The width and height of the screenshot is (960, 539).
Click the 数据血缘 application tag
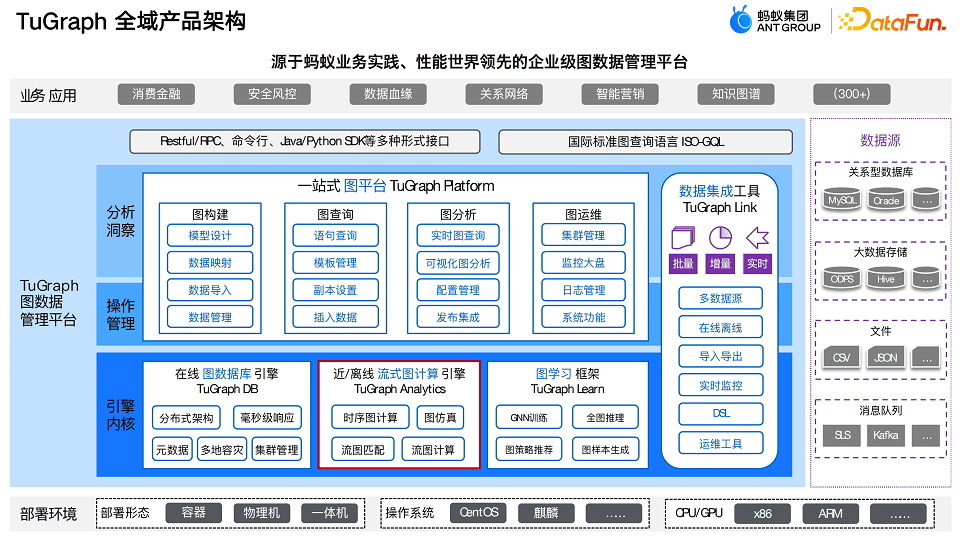coord(388,94)
